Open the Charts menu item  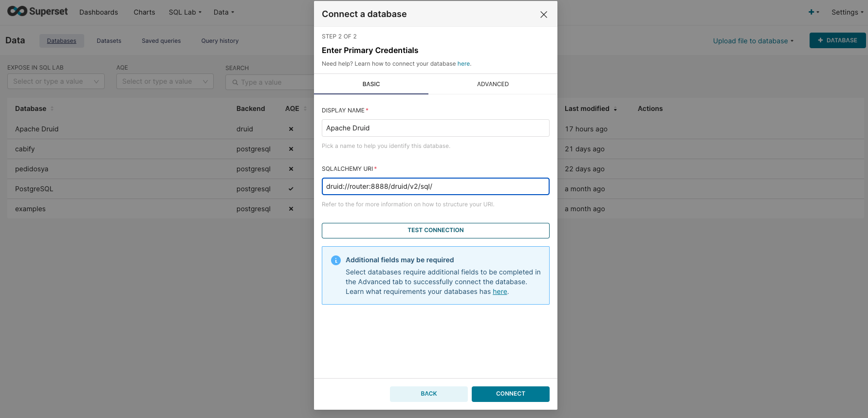145,12
